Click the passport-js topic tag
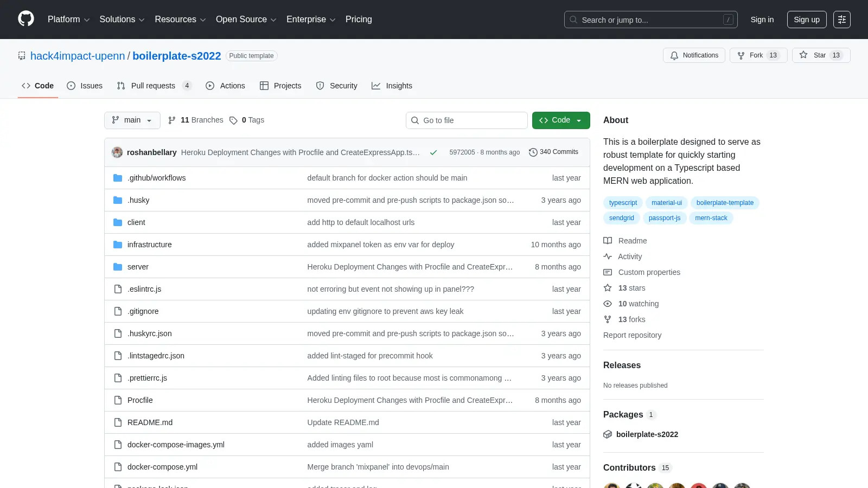The width and height of the screenshot is (868, 488). [x=665, y=218]
